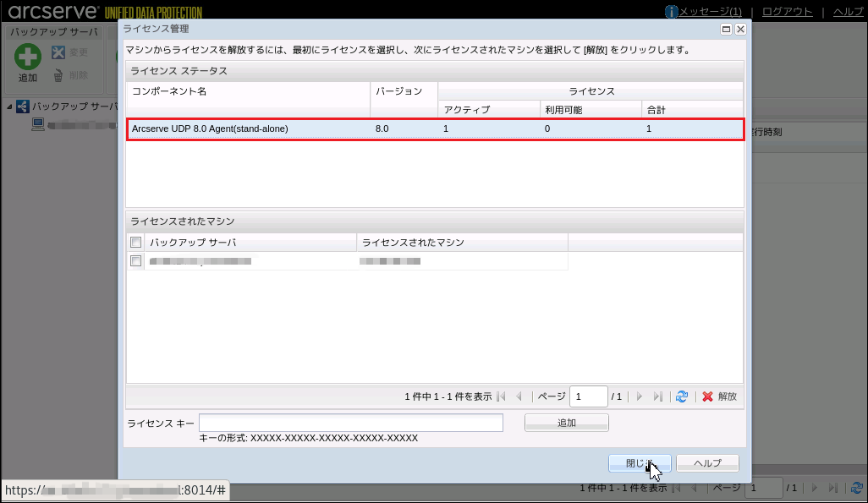This screenshot has width=868, height=503.
Task: Select the Arcserve UDP 8.0 Agent(stand-alone) row
Action: 435,129
